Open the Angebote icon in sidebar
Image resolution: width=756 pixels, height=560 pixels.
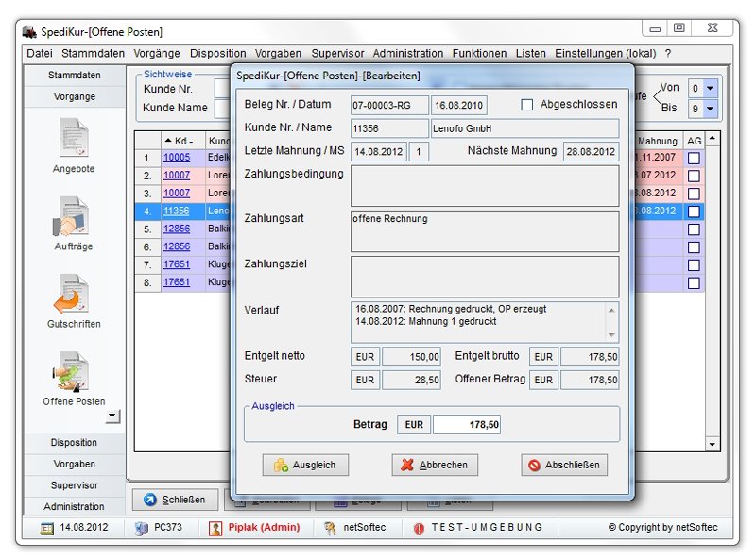[74, 138]
